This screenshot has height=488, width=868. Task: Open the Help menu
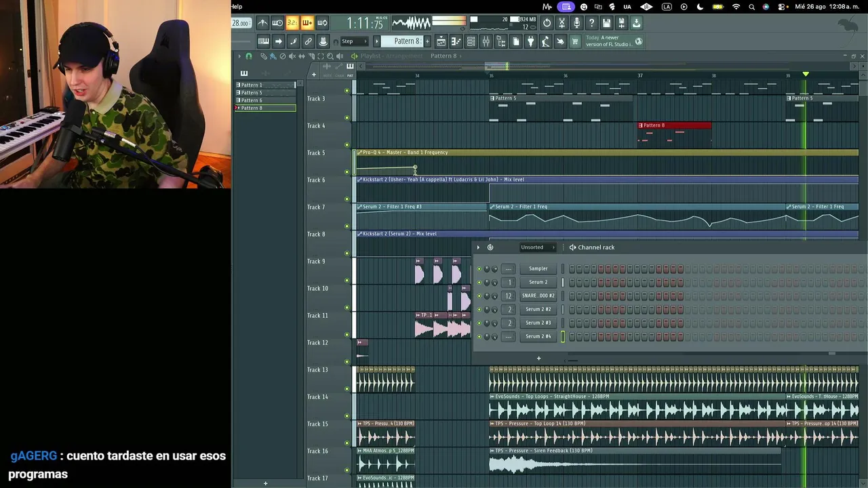(x=237, y=7)
